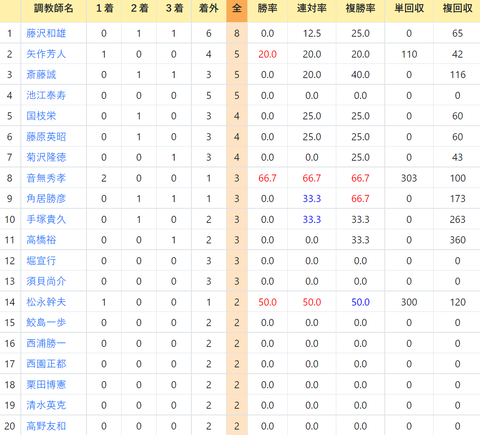Image resolution: width=480 pixels, height=435 pixels.
Task: Sort by 連対率 column header
Action: point(312,8)
